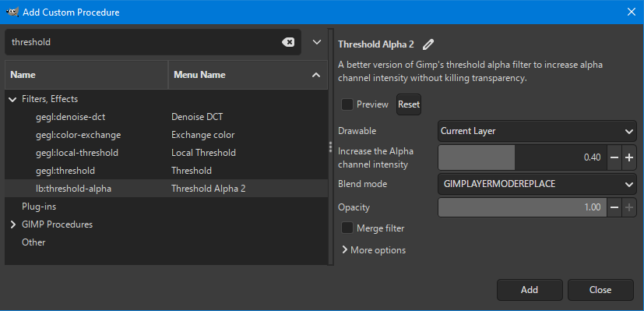Image resolution: width=644 pixels, height=311 pixels.
Task: Collapse the Filters, Effects group
Action: [13, 99]
